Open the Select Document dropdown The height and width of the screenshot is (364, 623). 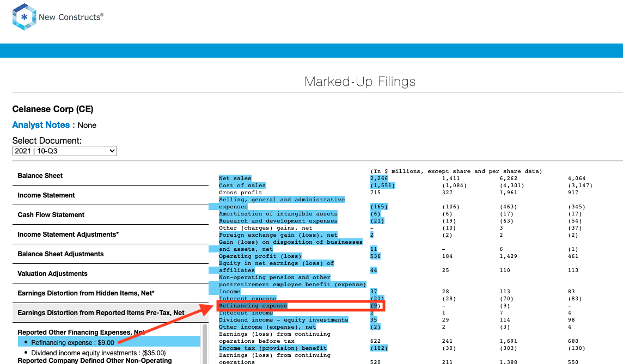(65, 151)
